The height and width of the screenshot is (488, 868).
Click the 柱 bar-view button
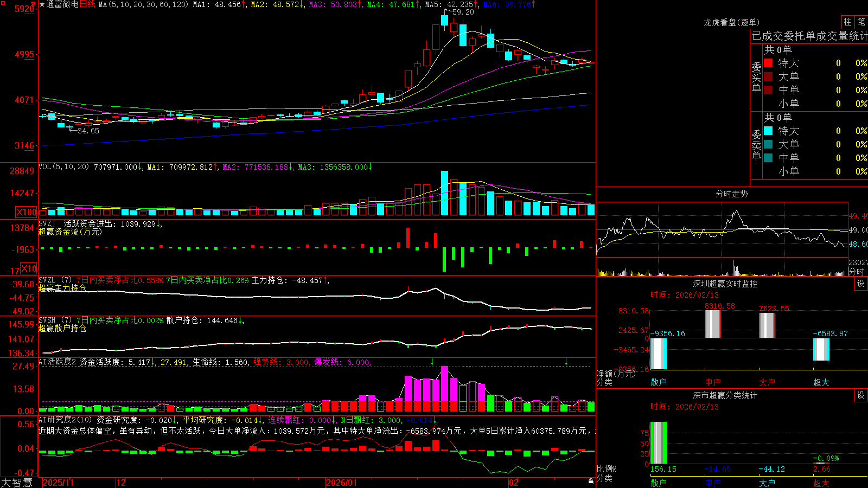point(847,22)
